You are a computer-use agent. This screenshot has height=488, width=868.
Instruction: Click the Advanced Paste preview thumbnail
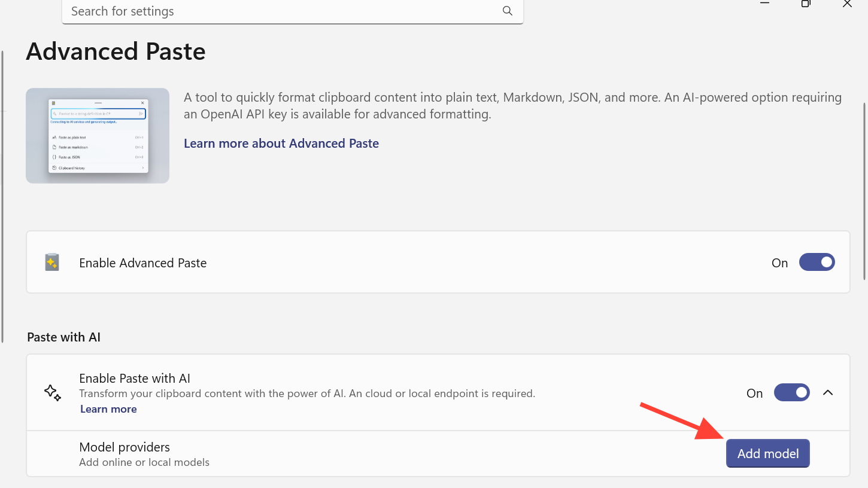(98, 136)
